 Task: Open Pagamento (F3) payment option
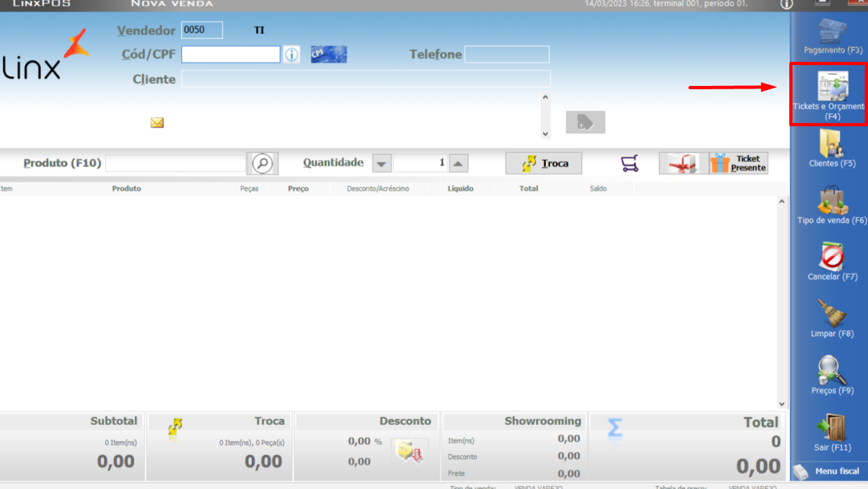click(832, 37)
